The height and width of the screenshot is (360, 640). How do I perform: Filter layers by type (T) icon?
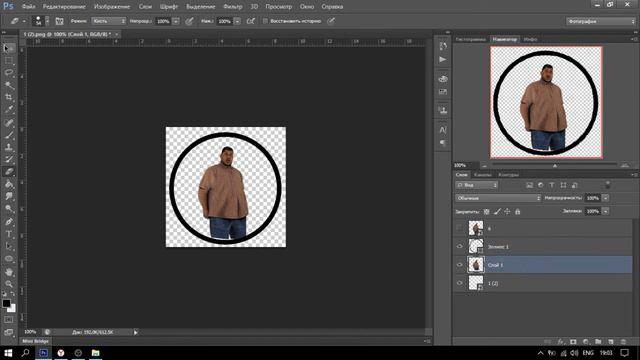(552, 185)
